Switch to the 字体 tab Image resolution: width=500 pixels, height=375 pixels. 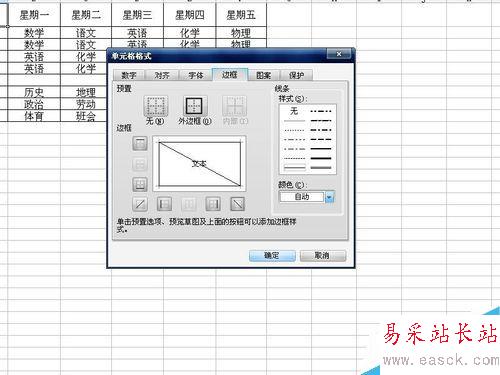pyautogui.click(x=196, y=75)
